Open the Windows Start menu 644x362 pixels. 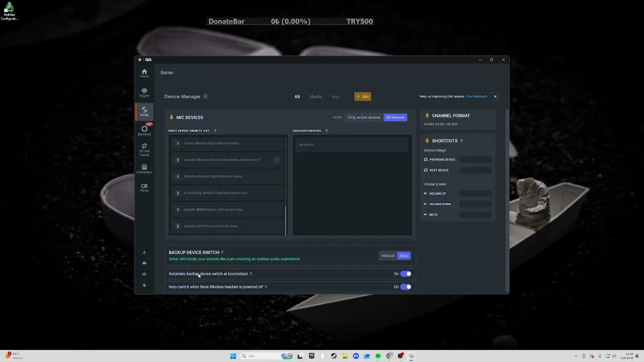point(233,356)
